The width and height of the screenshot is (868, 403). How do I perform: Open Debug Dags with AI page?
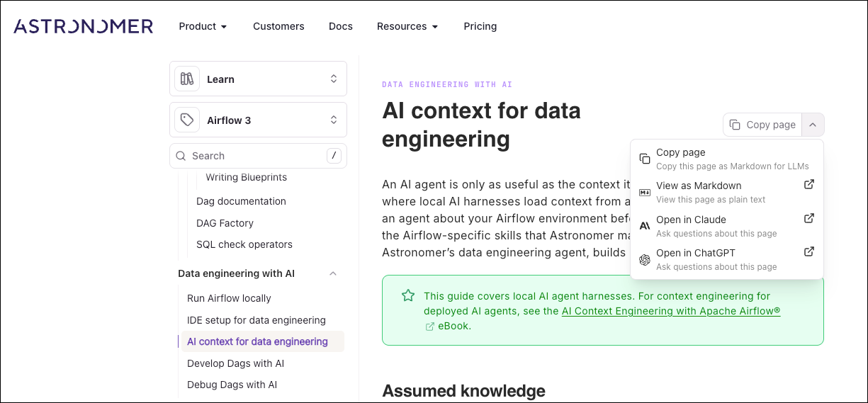pyautogui.click(x=232, y=385)
